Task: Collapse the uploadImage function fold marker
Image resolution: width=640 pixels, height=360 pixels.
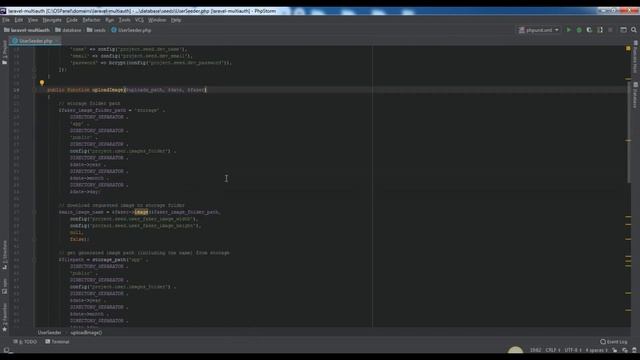Action: pyautogui.click(x=34, y=90)
